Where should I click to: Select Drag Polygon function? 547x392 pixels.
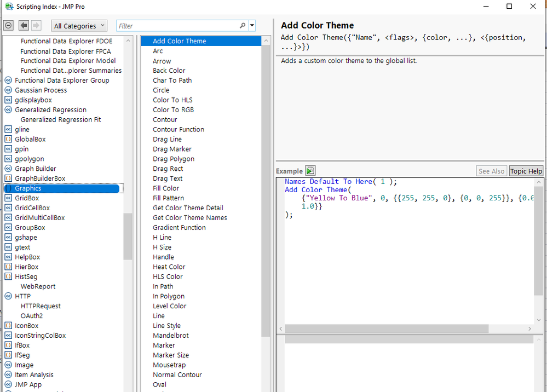pos(174,159)
